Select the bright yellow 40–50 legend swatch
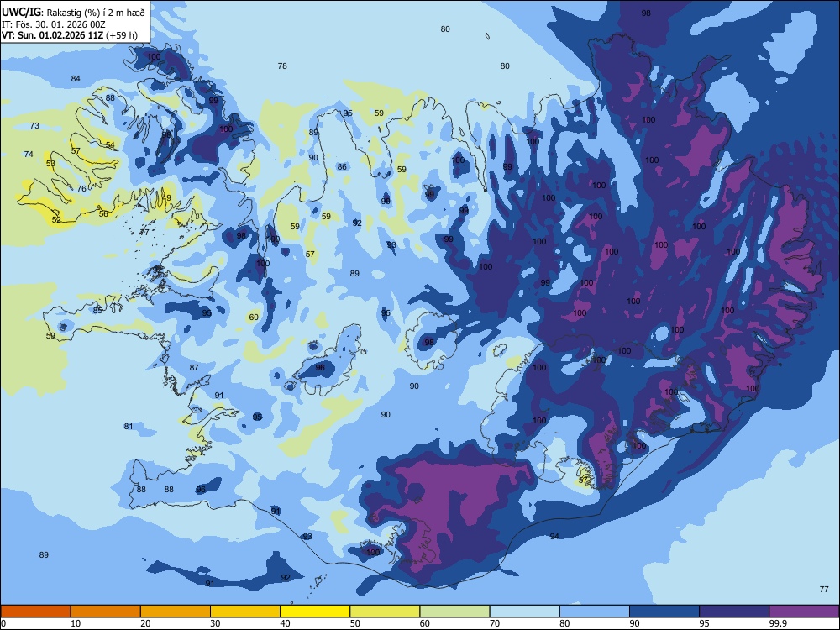840x630 pixels. [315, 612]
